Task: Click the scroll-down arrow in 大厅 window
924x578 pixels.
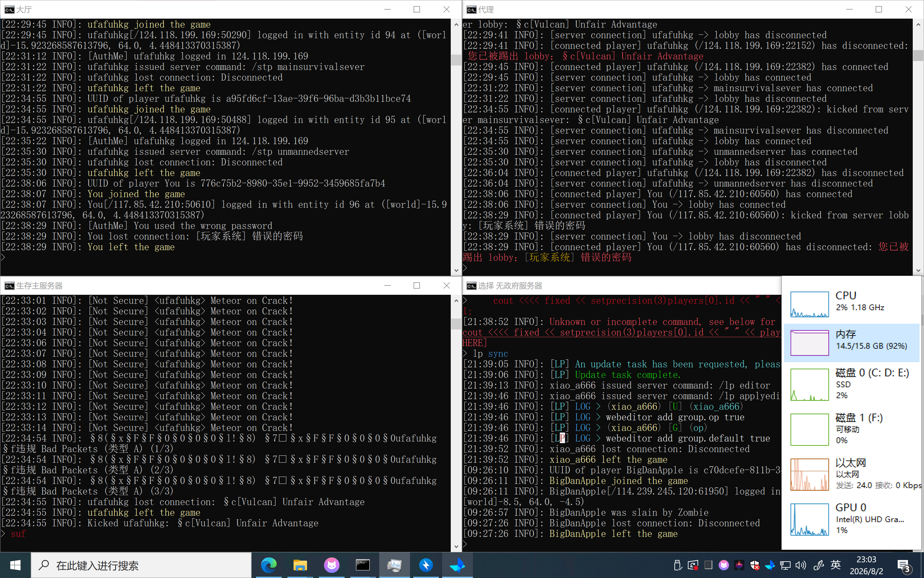Action: pos(456,270)
